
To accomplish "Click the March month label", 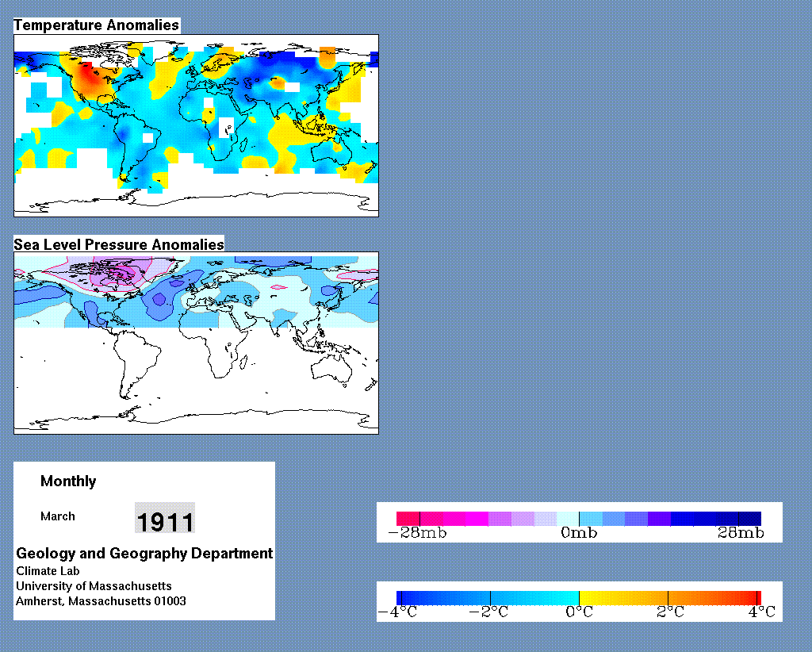I will pyautogui.click(x=57, y=516).
